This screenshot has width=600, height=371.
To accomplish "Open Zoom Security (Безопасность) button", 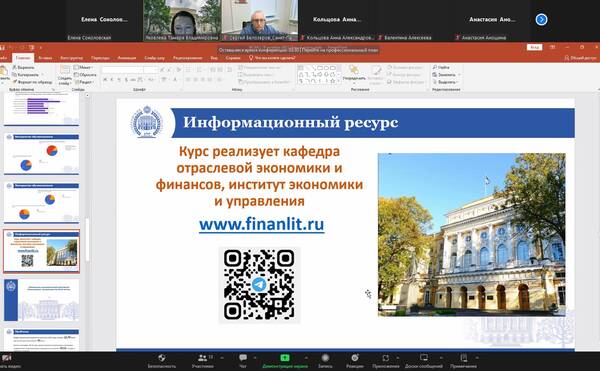I will (161, 361).
